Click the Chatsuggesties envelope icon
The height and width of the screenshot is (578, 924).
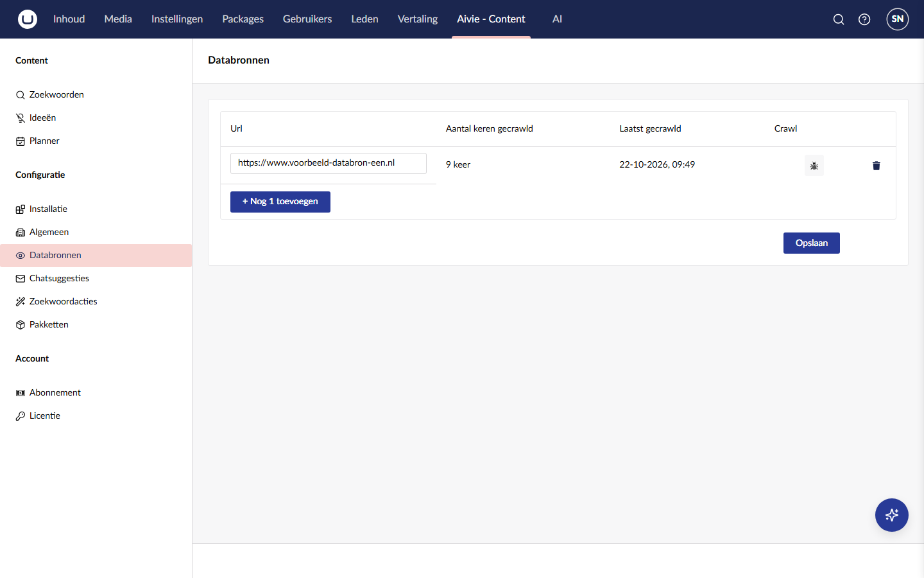(21, 279)
